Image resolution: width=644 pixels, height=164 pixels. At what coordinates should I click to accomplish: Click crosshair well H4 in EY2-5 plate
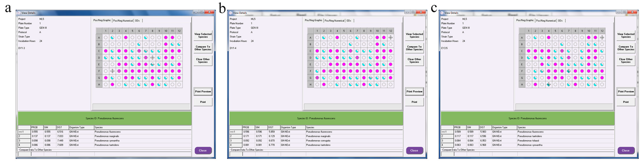(549, 84)
